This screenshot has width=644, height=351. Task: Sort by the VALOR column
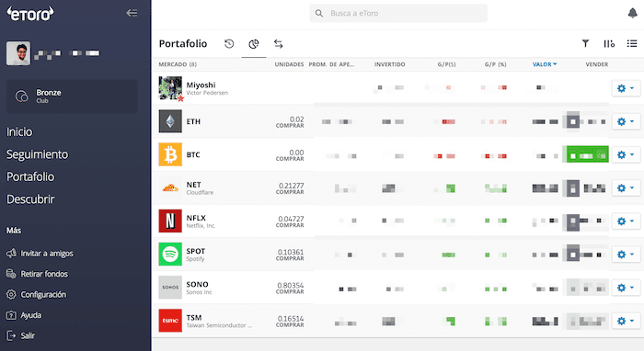(545, 64)
